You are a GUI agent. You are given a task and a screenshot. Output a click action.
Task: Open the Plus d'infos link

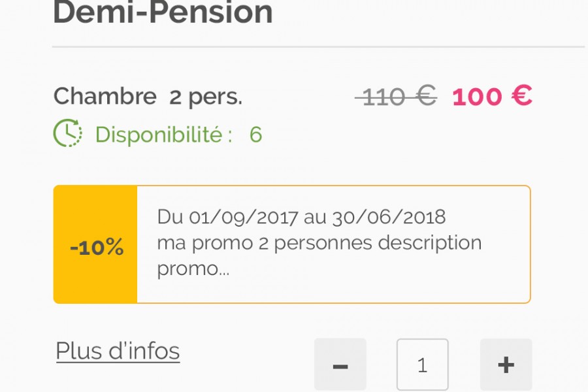[118, 351]
